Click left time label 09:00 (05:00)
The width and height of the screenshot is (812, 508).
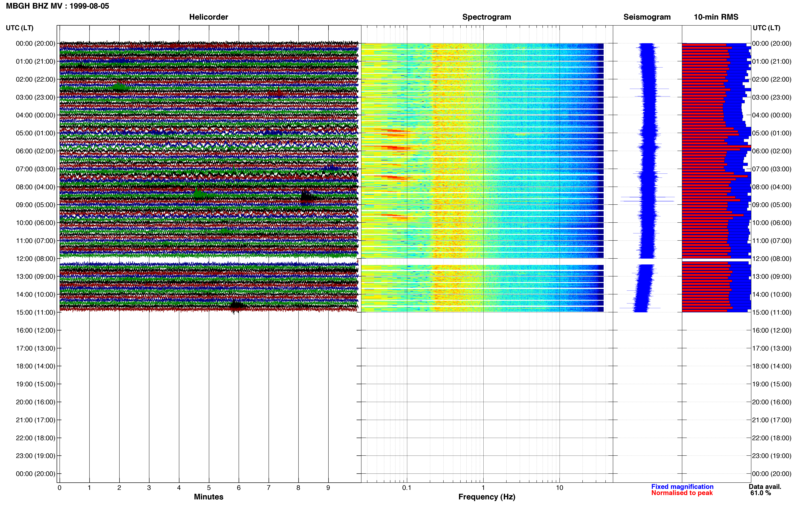tap(36, 205)
